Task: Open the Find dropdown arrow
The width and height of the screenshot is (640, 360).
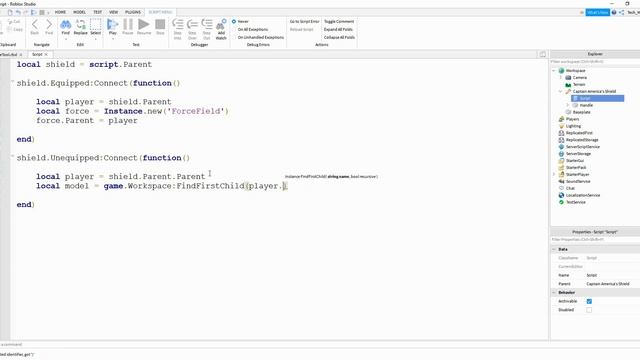Action: pyautogui.click(x=65, y=40)
